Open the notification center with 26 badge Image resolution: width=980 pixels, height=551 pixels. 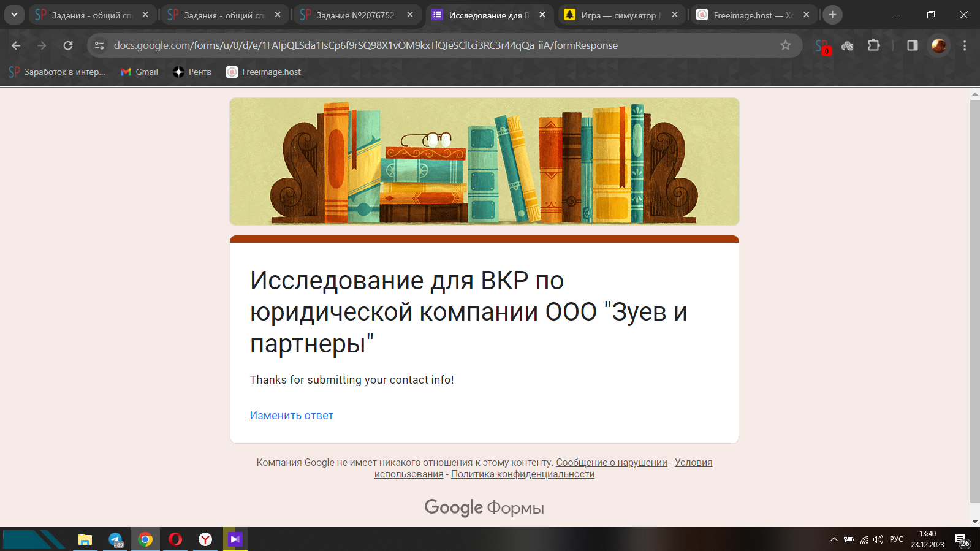[x=962, y=539]
